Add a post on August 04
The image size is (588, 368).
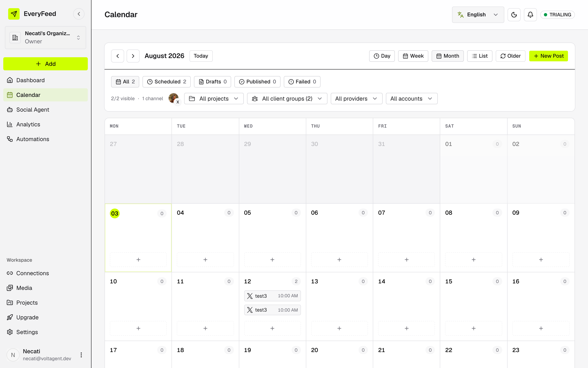205,260
